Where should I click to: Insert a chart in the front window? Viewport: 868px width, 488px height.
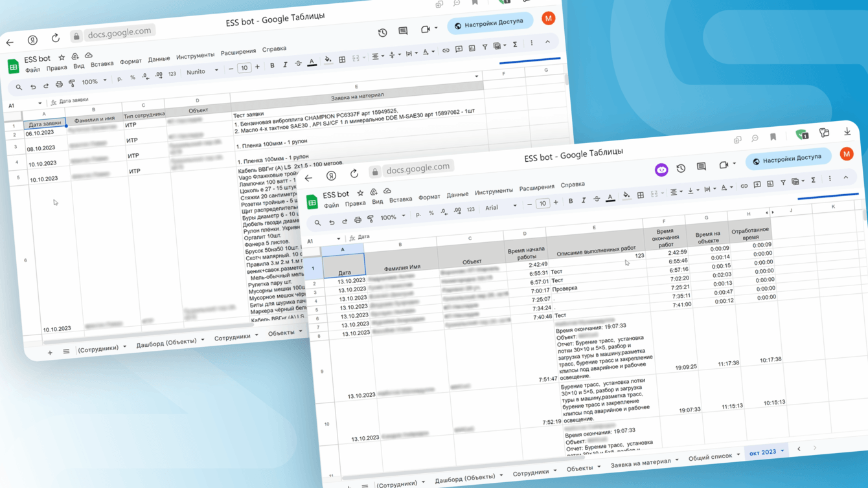point(770,184)
